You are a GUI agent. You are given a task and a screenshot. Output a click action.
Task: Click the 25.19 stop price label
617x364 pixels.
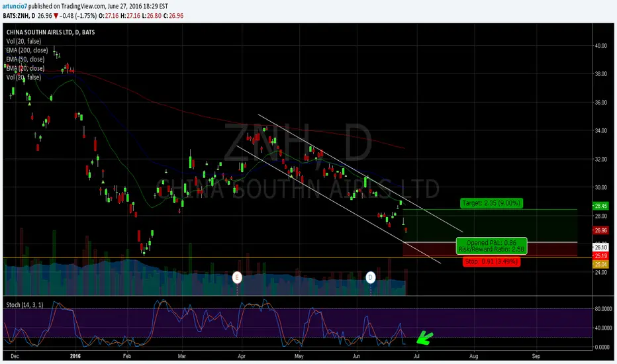click(x=600, y=255)
